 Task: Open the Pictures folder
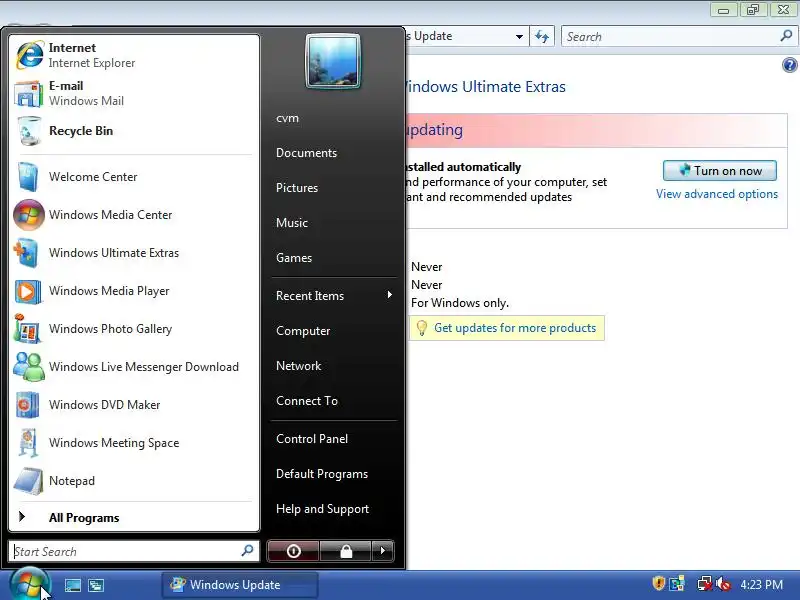(296, 188)
